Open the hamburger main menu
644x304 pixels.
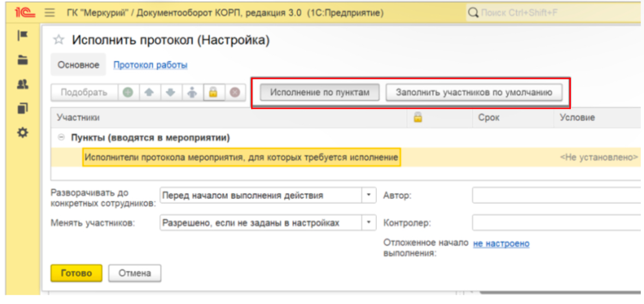(50, 13)
